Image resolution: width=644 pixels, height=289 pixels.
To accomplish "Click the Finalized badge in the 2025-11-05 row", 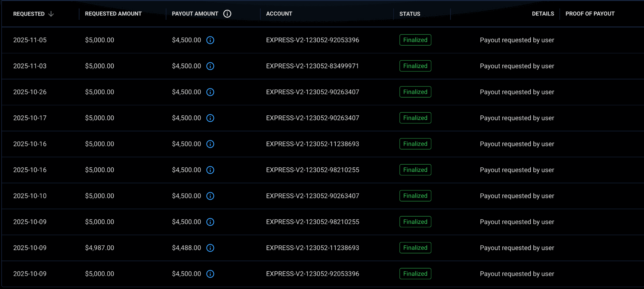I will [415, 40].
